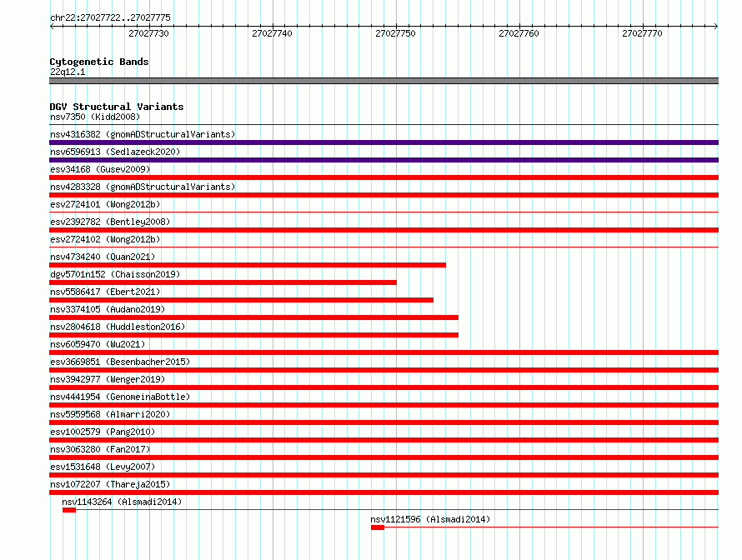This screenshot has width=742, height=560.
Task: Click the esv1531648 (Levy2007) label
Action: 103,467
